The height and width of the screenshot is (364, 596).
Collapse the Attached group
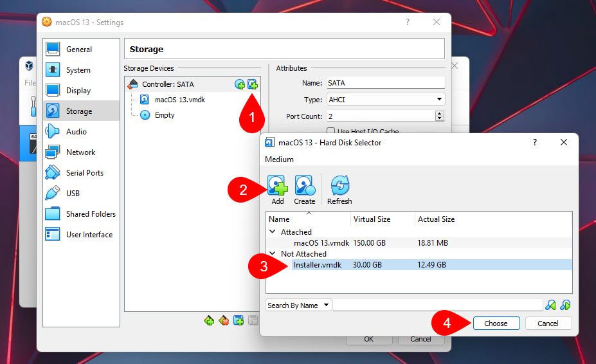tap(273, 232)
